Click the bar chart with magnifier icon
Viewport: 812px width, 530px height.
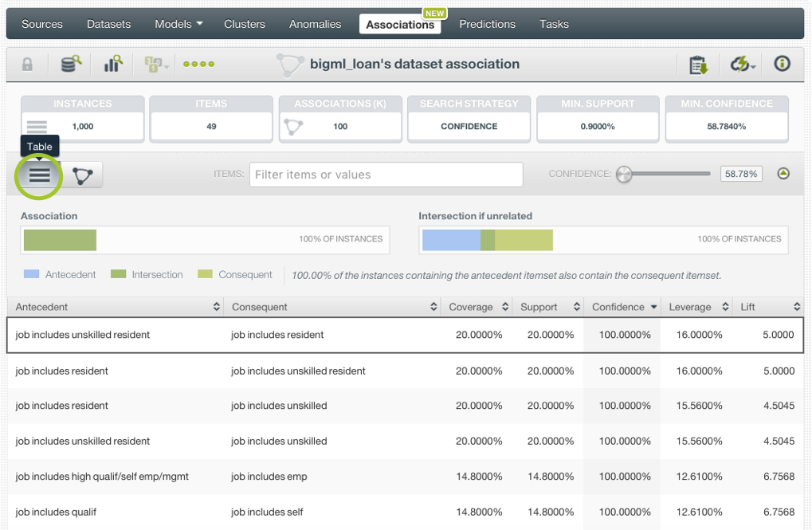pyautogui.click(x=113, y=64)
